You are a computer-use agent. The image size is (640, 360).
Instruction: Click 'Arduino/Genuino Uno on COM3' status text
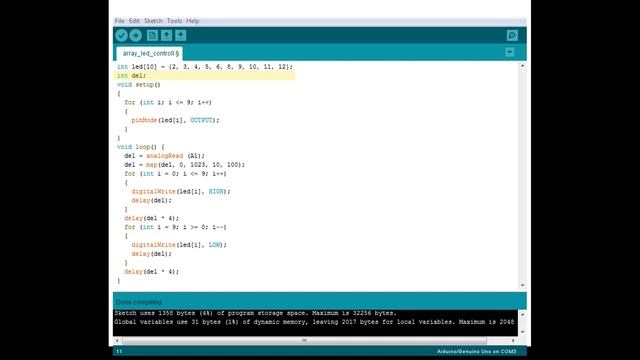(476, 351)
